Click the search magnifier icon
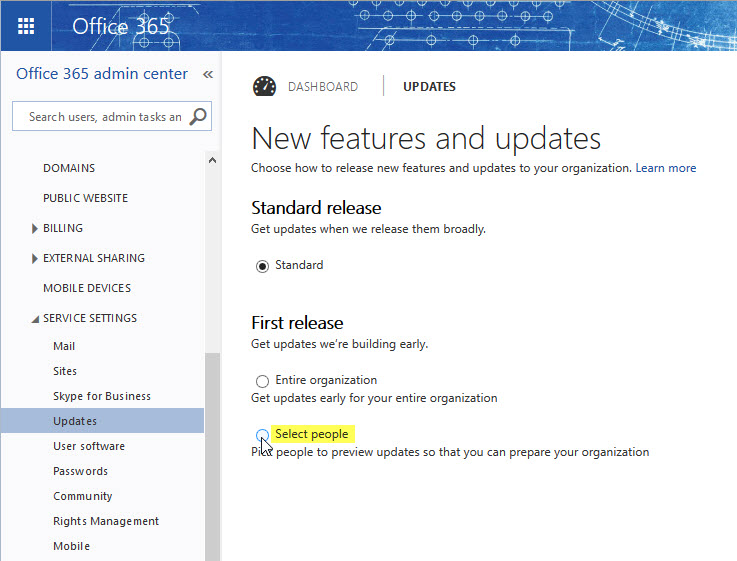 pos(198,117)
